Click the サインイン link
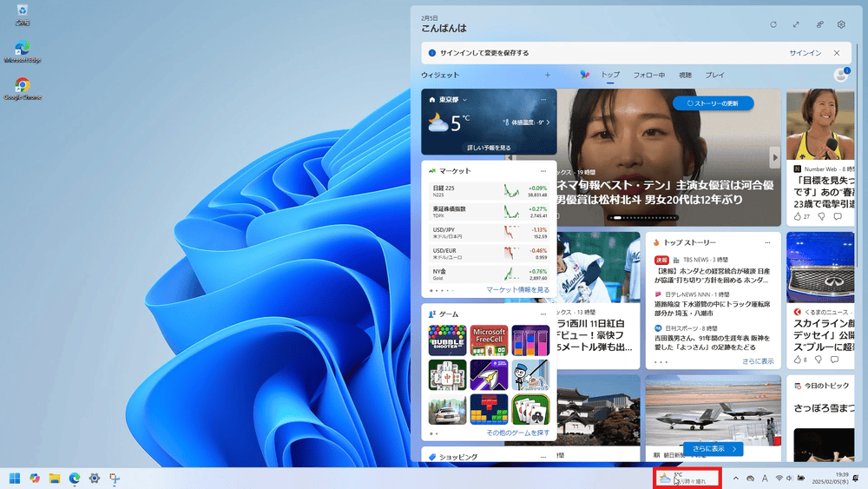The height and width of the screenshot is (489, 868). point(805,53)
